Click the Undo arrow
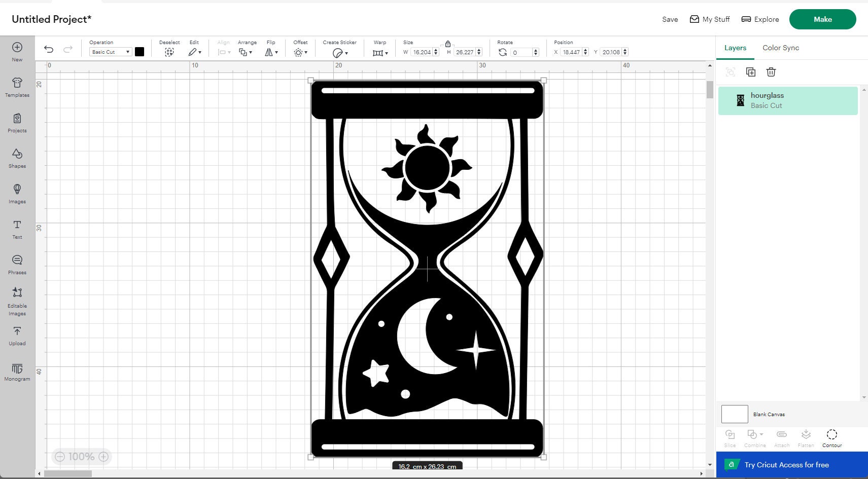 tap(49, 49)
